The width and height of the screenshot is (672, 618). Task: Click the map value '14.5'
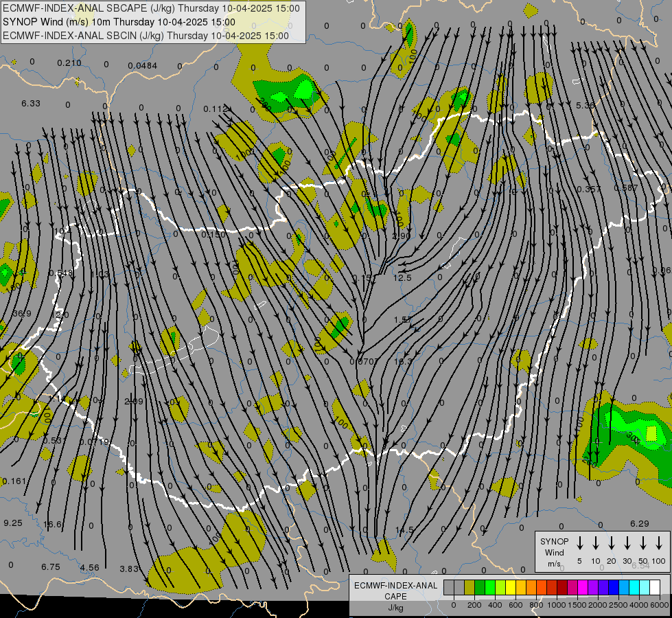[404, 530]
